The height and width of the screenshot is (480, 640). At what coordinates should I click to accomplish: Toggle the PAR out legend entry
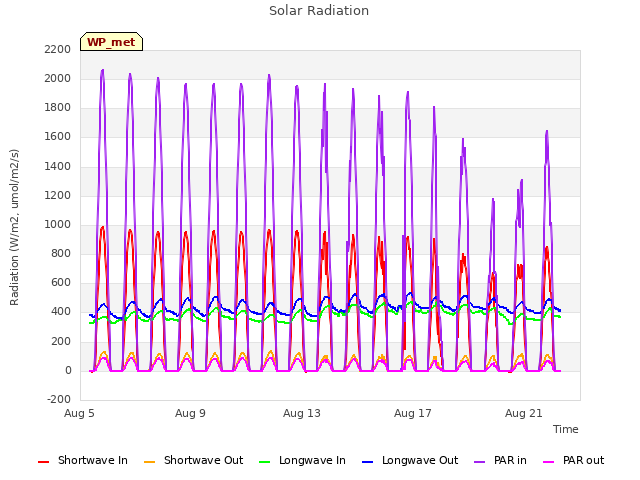tap(573, 460)
